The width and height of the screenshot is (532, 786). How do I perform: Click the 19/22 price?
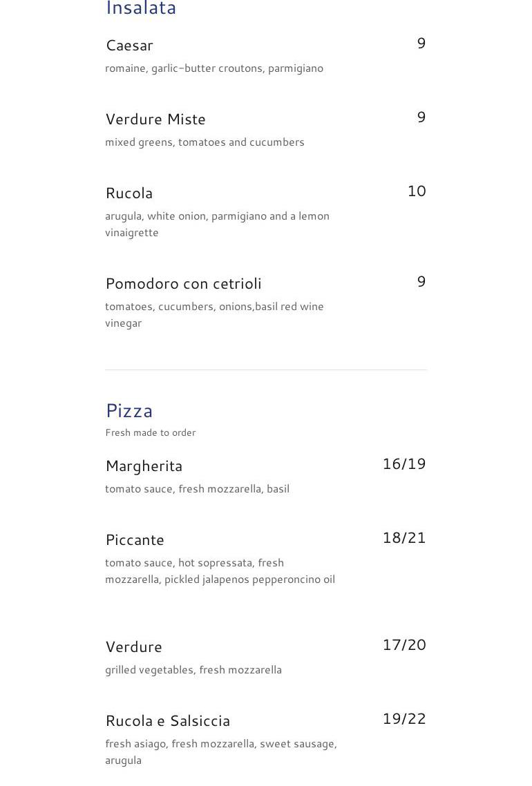click(x=404, y=719)
